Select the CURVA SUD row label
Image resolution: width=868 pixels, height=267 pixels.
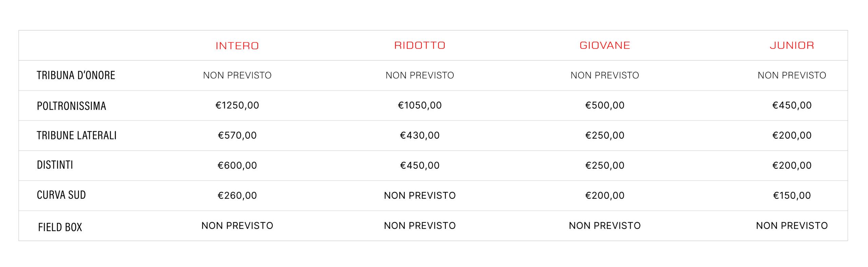61,195
